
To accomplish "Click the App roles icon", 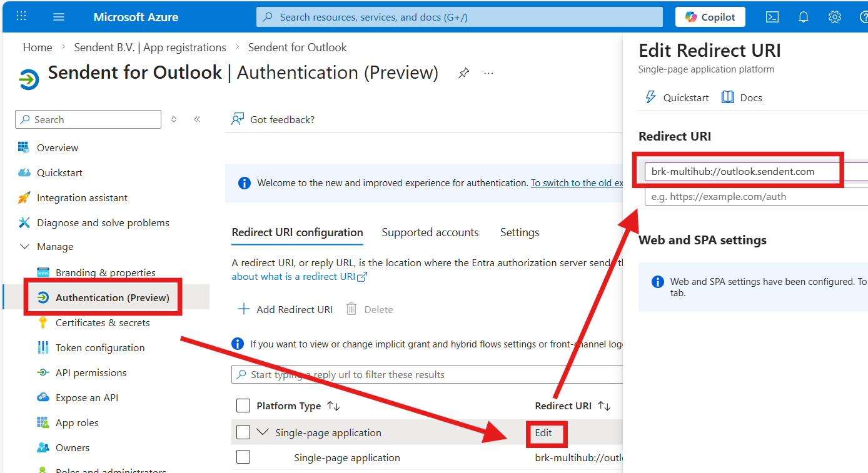I will point(43,422).
